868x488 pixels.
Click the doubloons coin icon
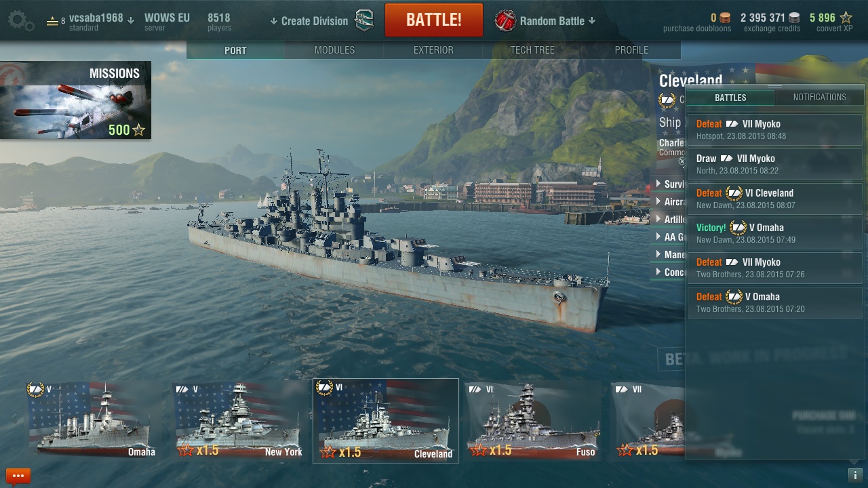click(x=726, y=18)
